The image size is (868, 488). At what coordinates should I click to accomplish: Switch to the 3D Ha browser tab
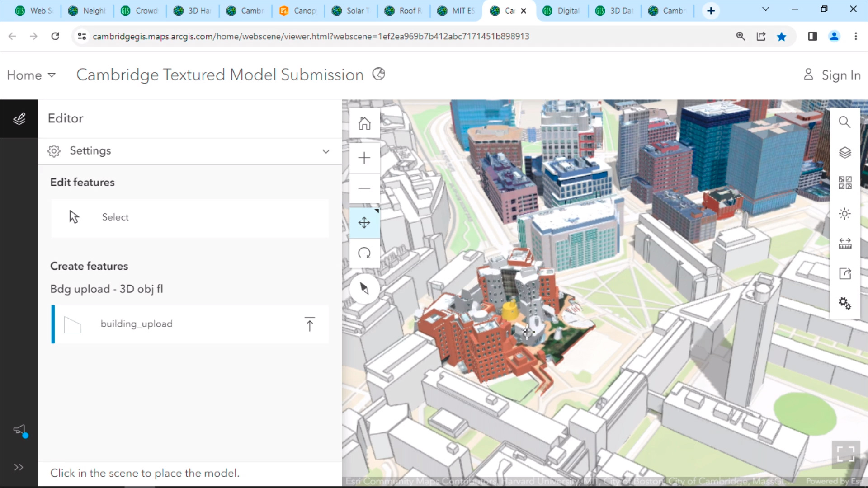(x=193, y=10)
